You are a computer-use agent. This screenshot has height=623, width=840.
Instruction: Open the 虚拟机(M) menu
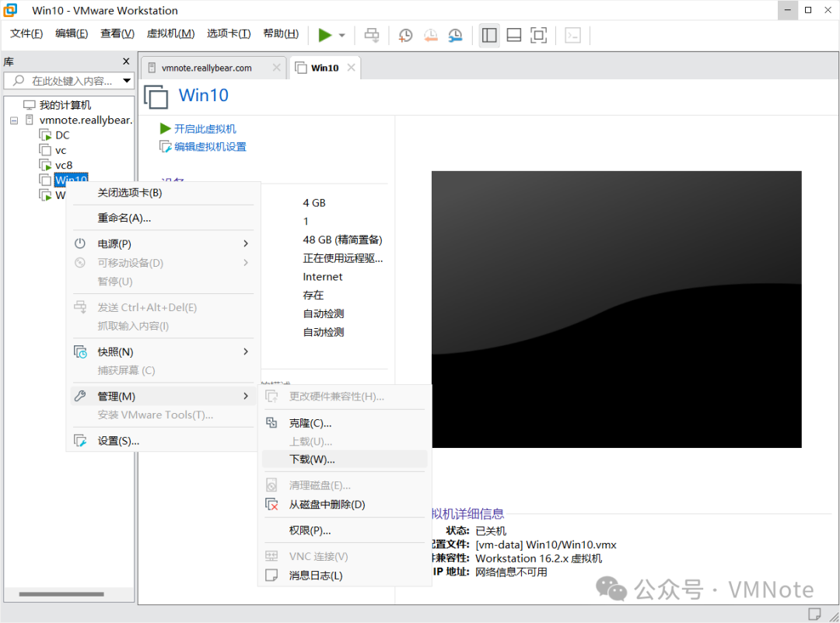(x=170, y=33)
